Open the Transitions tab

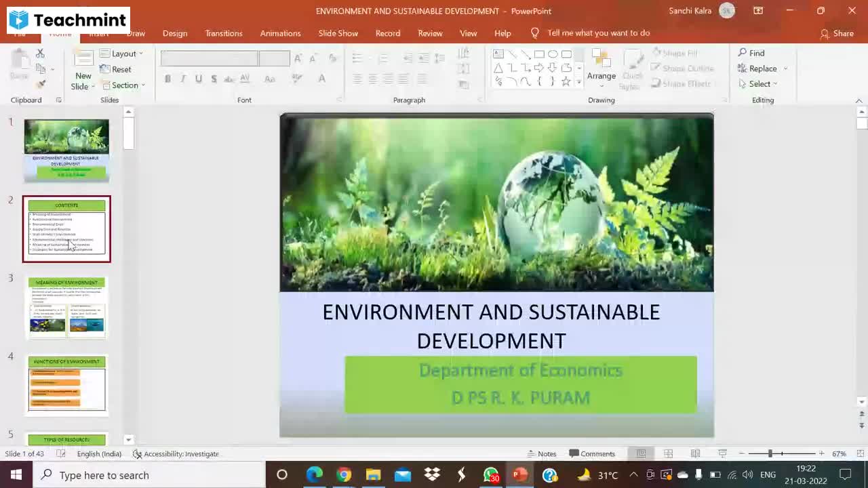click(x=223, y=33)
